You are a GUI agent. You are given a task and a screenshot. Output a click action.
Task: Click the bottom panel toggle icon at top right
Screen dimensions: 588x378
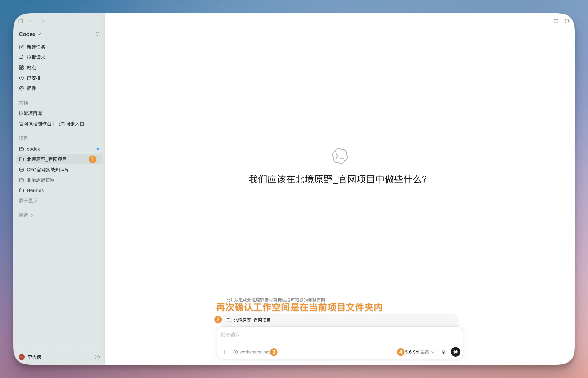tap(556, 21)
